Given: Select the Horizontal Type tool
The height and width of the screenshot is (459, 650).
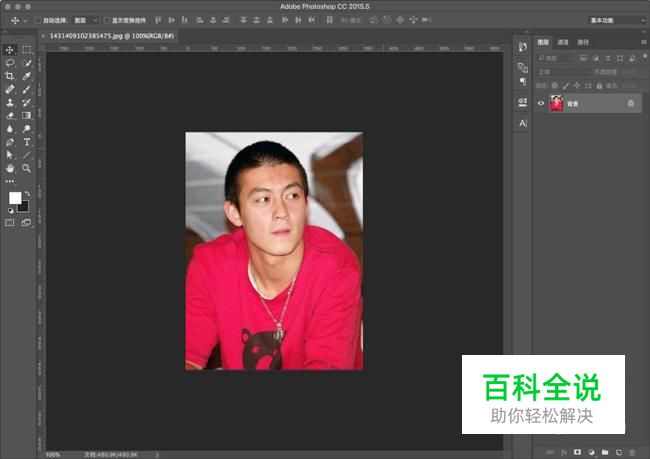Looking at the screenshot, I should [26, 142].
